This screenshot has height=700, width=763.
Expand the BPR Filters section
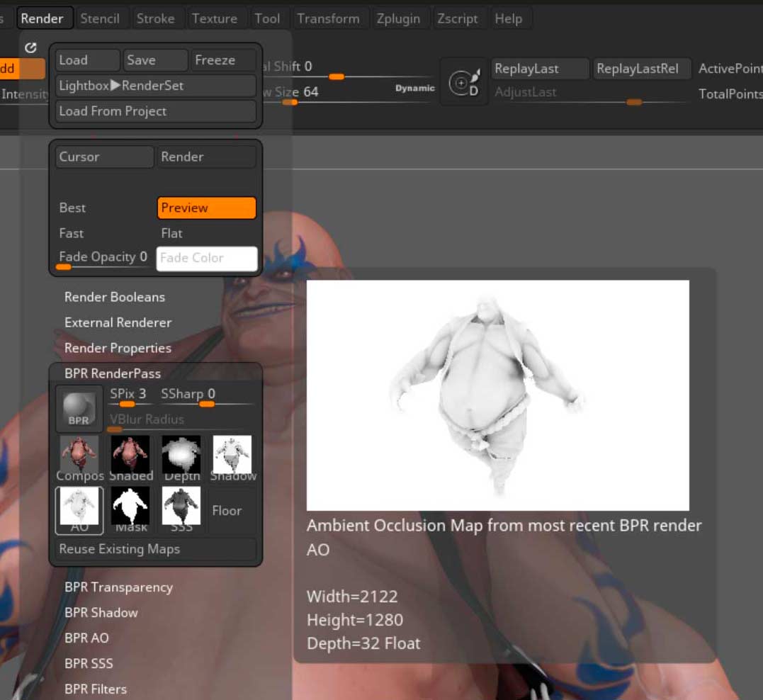pyautogui.click(x=96, y=689)
